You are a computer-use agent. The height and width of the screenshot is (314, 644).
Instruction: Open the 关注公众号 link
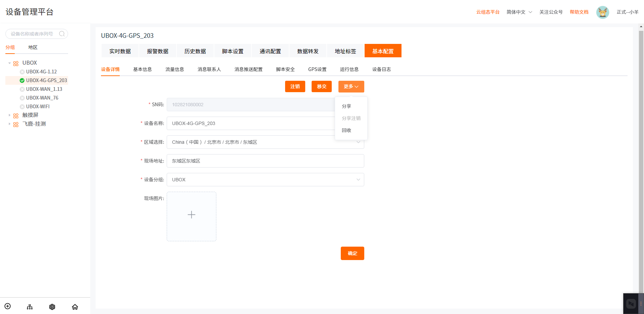tap(551, 12)
